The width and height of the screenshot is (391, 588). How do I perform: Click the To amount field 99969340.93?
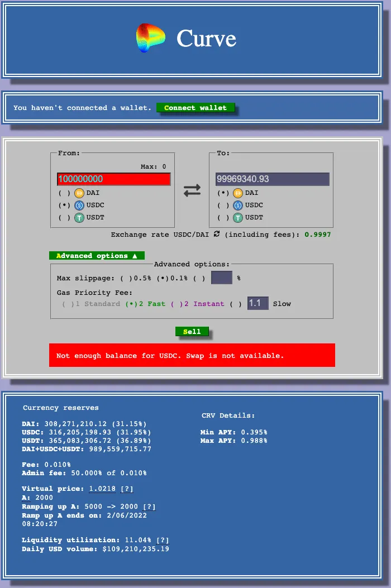[x=273, y=179]
